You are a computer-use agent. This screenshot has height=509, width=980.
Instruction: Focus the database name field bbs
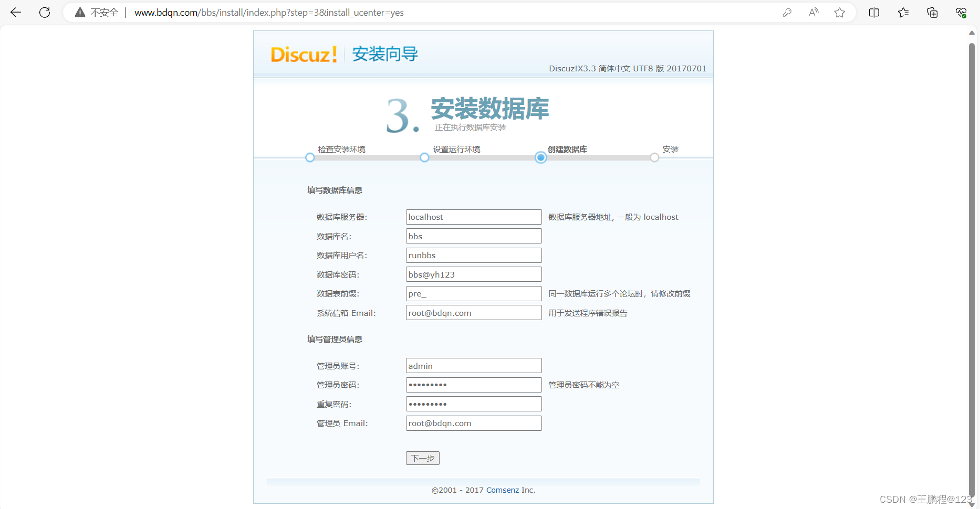tap(474, 236)
